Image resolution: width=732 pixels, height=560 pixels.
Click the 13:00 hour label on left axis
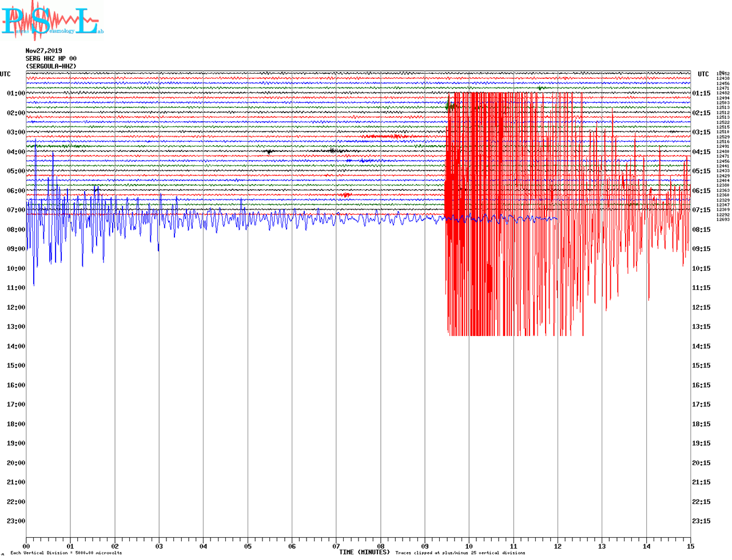pyautogui.click(x=16, y=327)
